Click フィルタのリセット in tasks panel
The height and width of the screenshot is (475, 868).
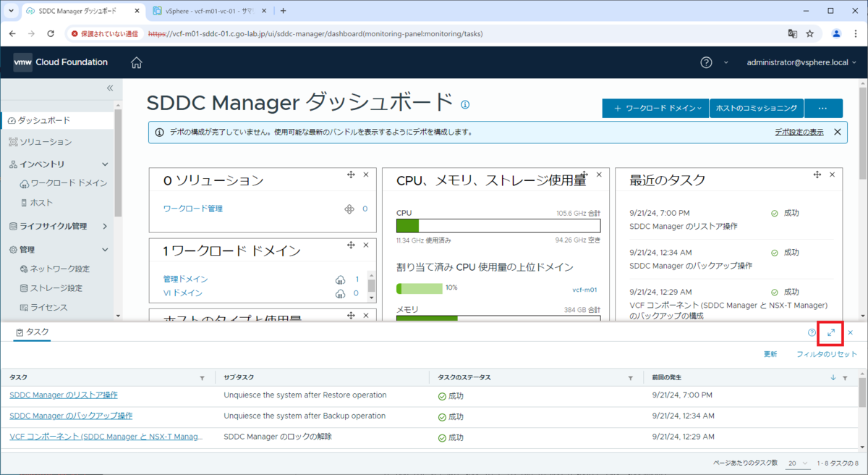click(826, 354)
